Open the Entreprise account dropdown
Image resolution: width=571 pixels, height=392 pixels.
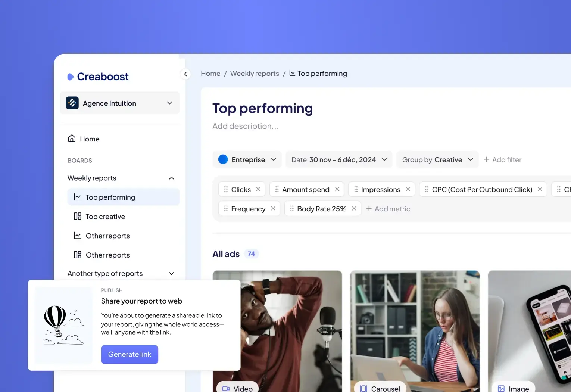(x=247, y=159)
